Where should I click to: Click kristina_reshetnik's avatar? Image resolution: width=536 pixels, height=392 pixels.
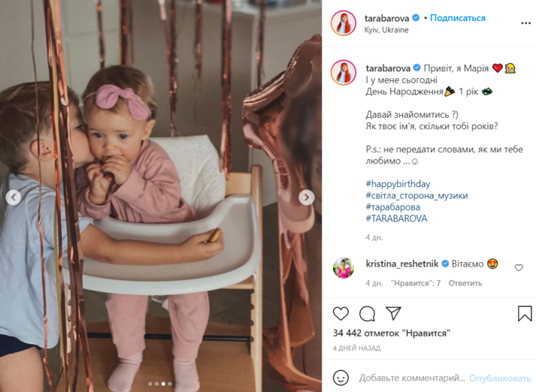coord(344,268)
